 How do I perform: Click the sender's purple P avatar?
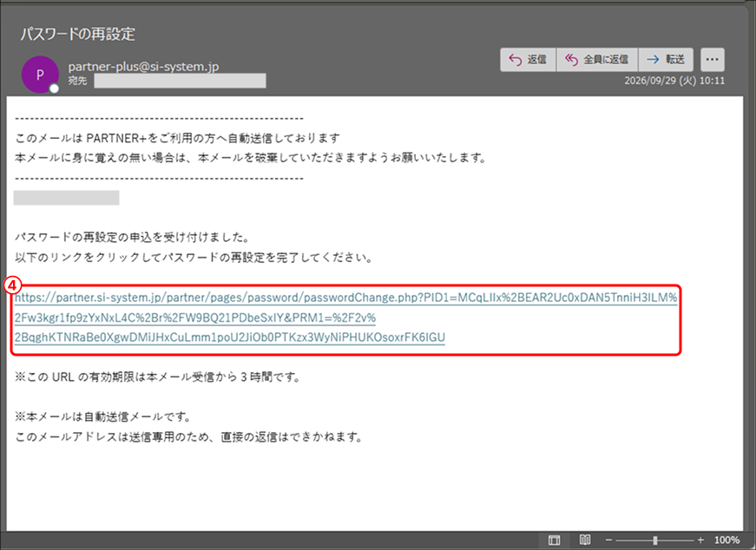(x=40, y=75)
